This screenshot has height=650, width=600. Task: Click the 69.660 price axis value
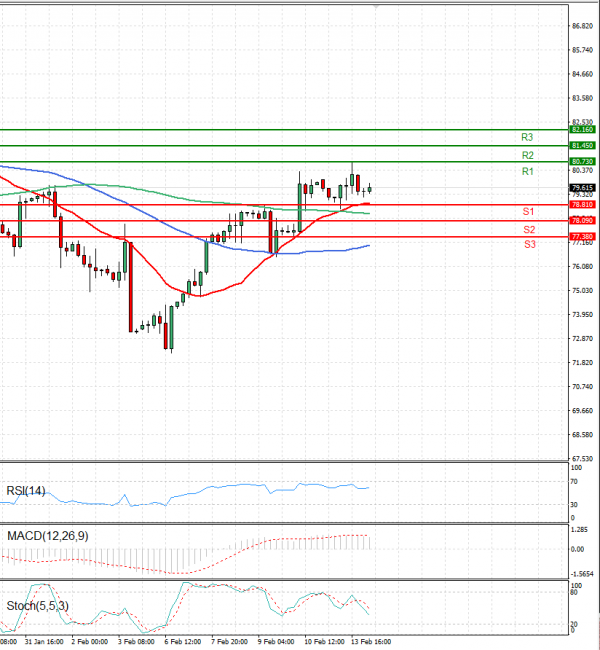coord(583,411)
